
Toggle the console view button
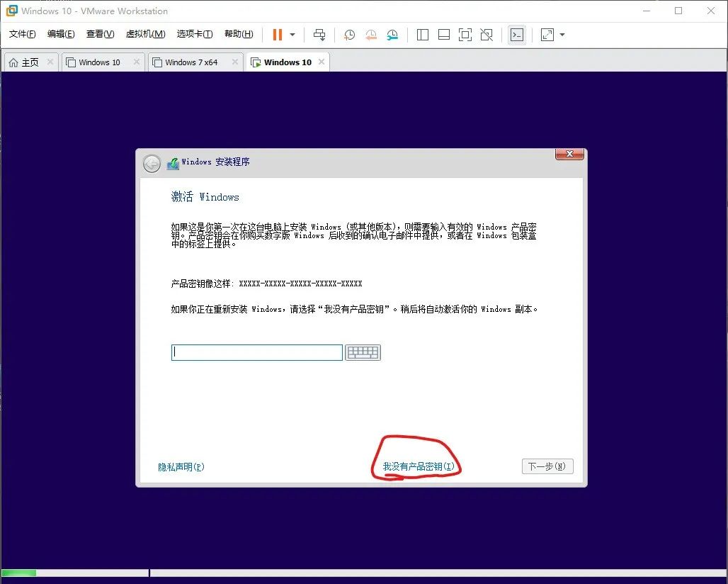click(517, 34)
